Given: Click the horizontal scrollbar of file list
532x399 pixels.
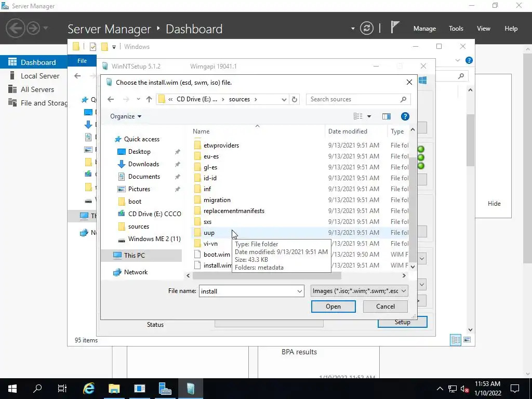Looking at the screenshot, I should pyautogui.click(x=266, y=275).
